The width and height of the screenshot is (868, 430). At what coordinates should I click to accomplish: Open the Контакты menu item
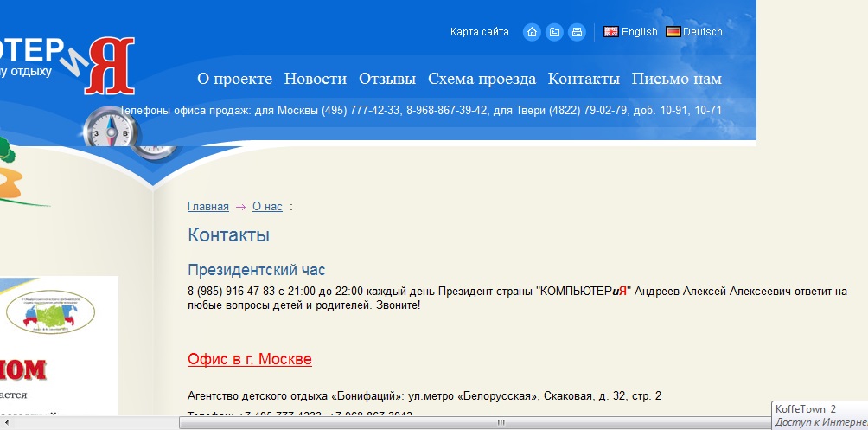pyautogui.click(x=584, y=79)
